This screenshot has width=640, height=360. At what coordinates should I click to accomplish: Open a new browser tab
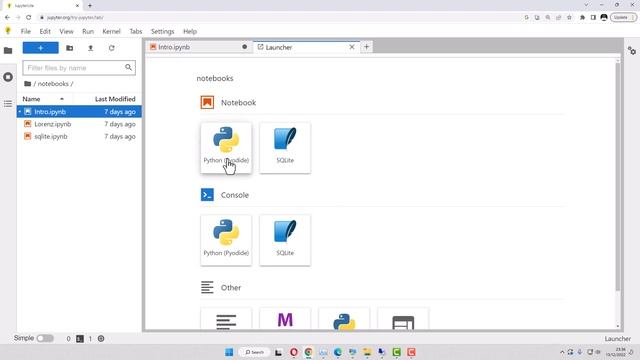click(90, 6)
